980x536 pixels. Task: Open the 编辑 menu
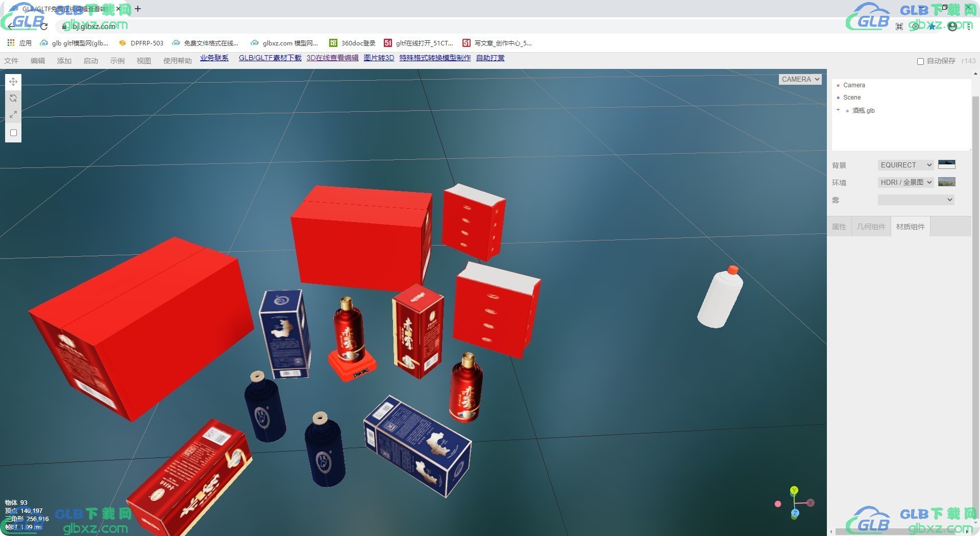coord(38,61)
